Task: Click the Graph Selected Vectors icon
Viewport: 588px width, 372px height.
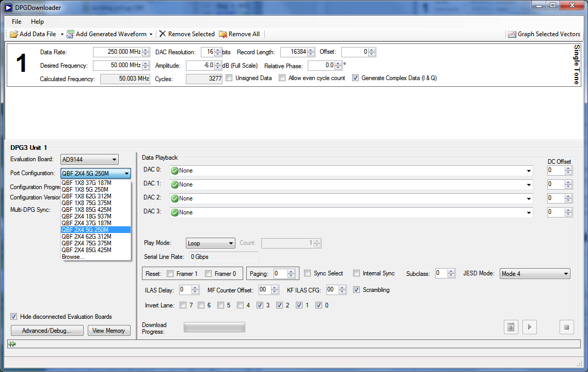Action: (512, 34)
